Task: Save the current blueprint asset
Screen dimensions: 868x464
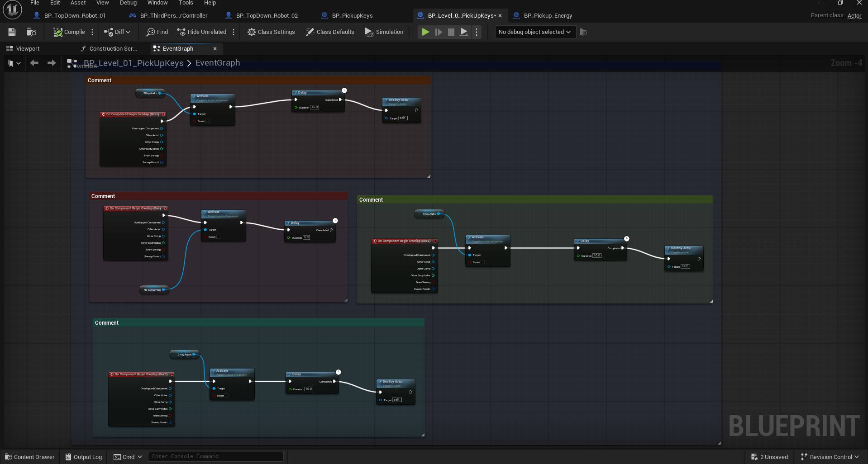Action: coord(12,32)
